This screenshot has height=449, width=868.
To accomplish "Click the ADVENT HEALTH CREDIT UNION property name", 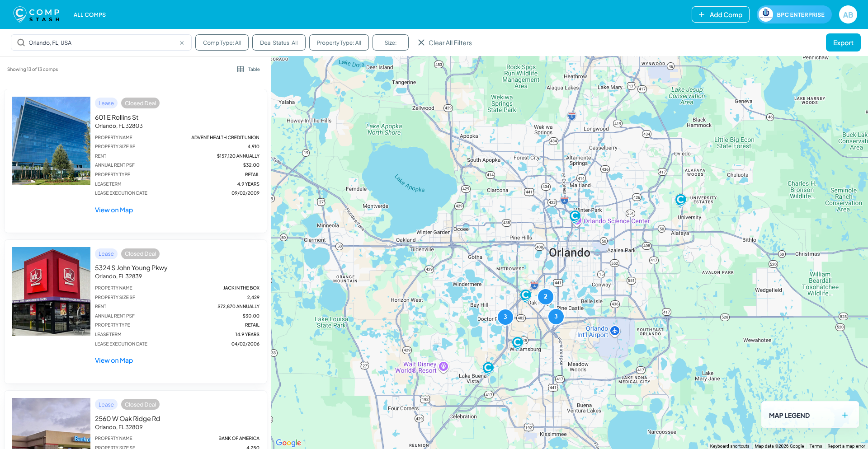I will [x=225, y=137].
